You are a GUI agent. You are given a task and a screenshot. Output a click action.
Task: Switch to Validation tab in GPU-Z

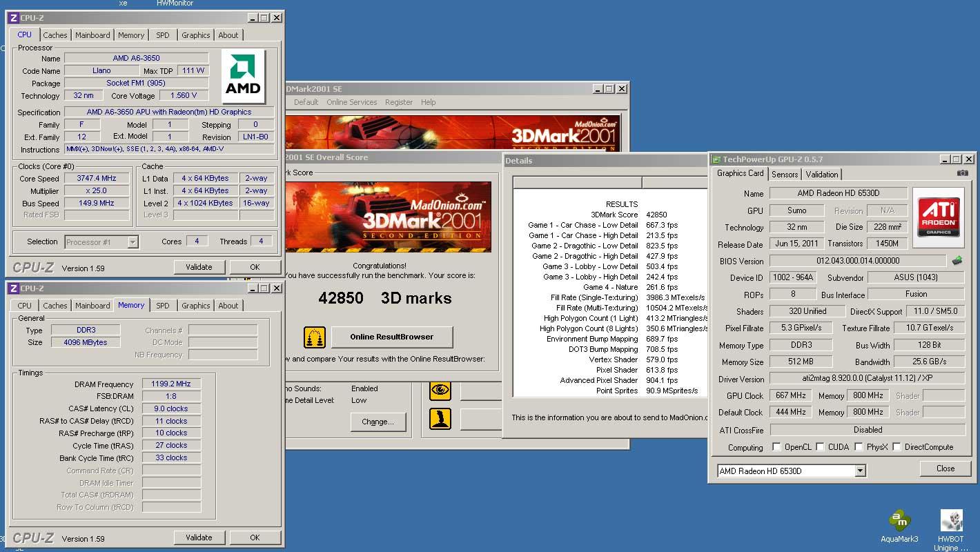pos(822,175)
